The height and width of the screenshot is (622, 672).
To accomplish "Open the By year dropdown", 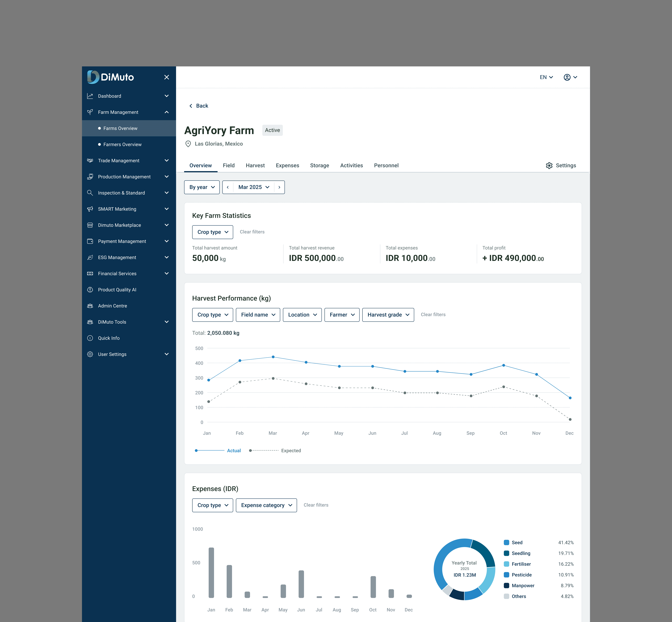I will click(202, 187).
